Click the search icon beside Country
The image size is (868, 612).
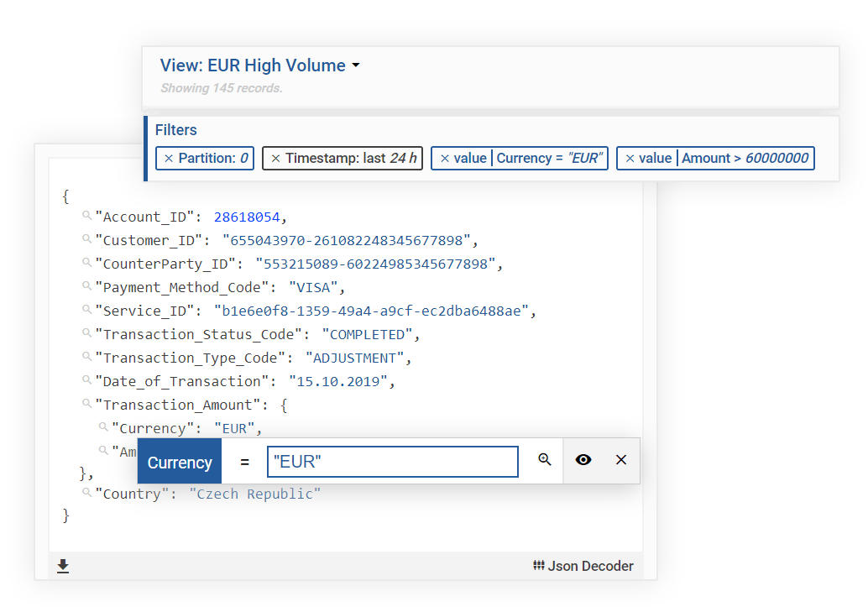tap(87, 492)
